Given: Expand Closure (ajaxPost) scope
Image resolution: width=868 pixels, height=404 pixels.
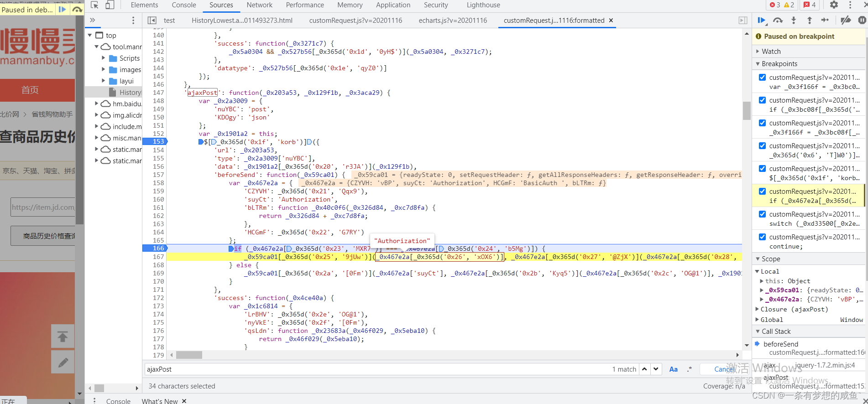Looking at the screenshot, I should click(x=758, y=309).
